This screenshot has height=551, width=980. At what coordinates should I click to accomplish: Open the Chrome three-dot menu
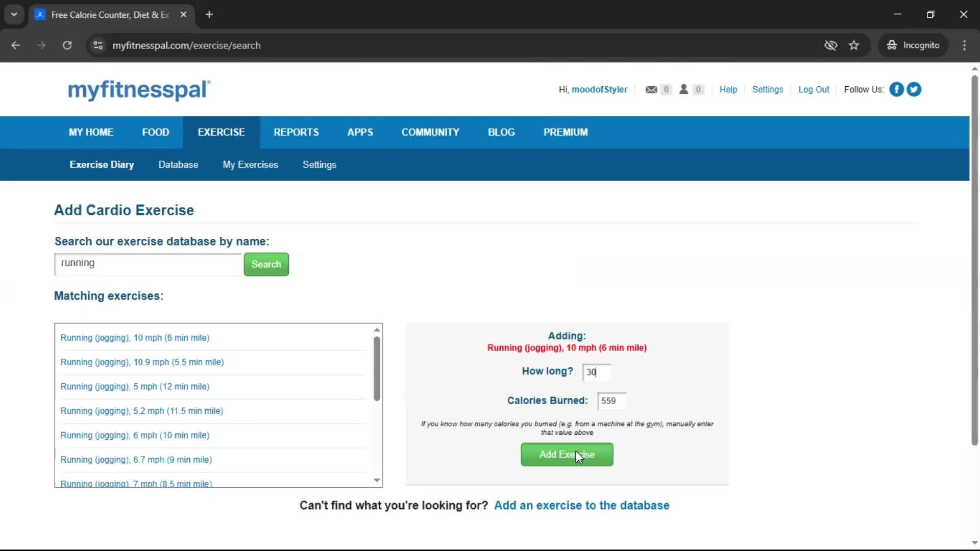point(964,45)
